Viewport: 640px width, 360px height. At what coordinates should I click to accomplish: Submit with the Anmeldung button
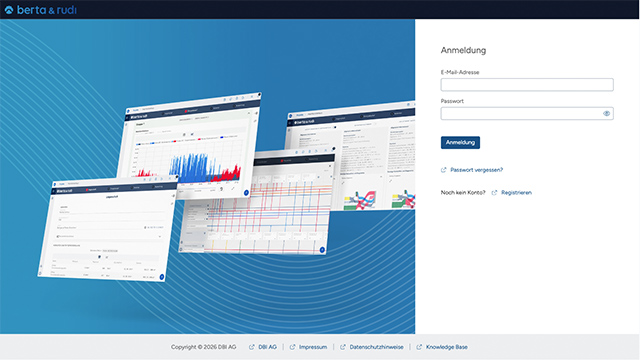click(x=460, y=142)
